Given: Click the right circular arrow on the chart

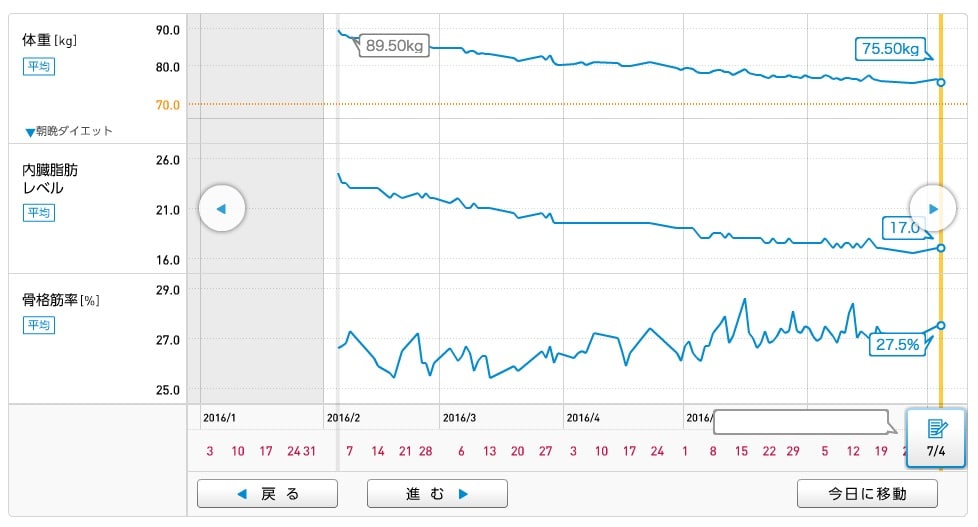Looking at the screenshot, I should [932, 209].
